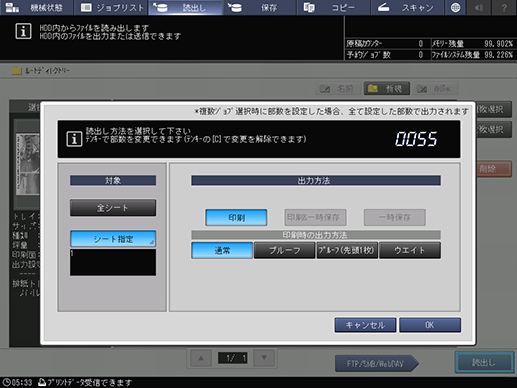Image resolution: width=517 pixels, height=388 pixels.
Task: Click the lower 複数選択 button
Action: [493, 130]
